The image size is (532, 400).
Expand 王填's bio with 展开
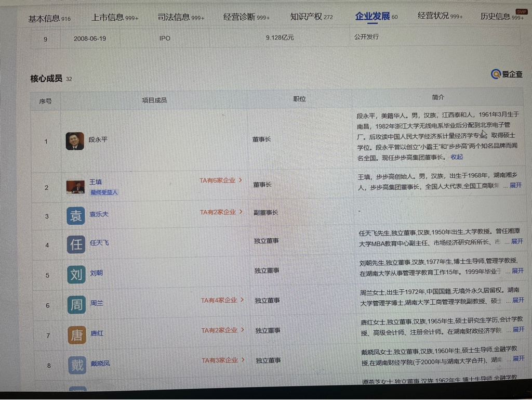pos(515,185)
